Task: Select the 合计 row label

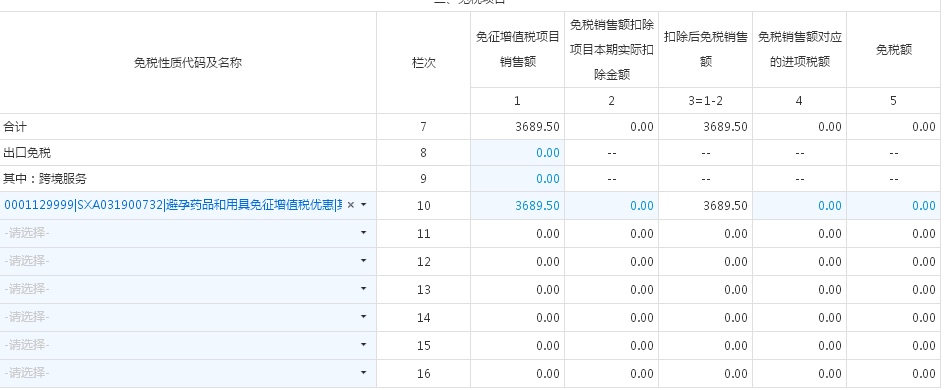Action: tap(15, 127)
